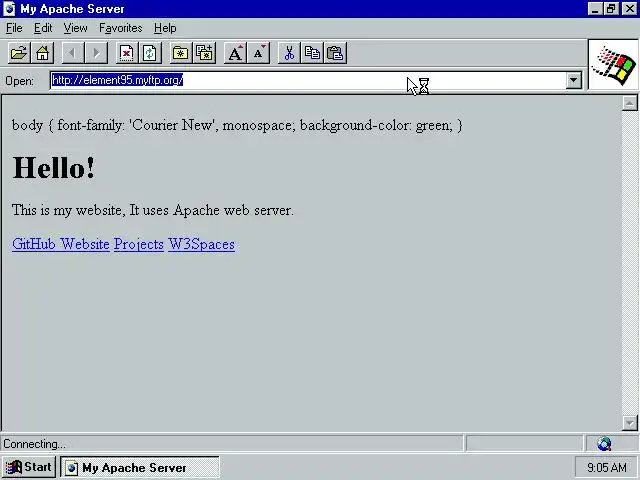Click the Open folder toolbar icon
This screenshot has width=640, height=480.
pos(19,53)
